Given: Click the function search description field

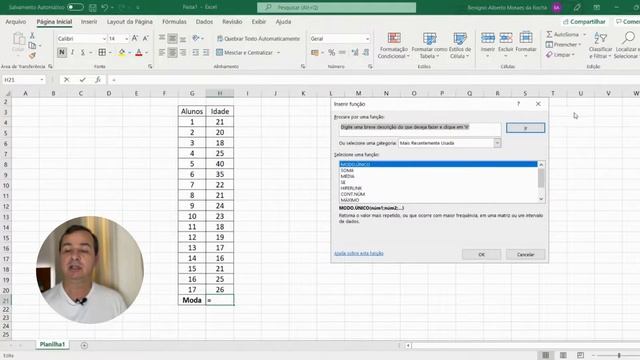Looking at the screenshot, I should point(420,129).
